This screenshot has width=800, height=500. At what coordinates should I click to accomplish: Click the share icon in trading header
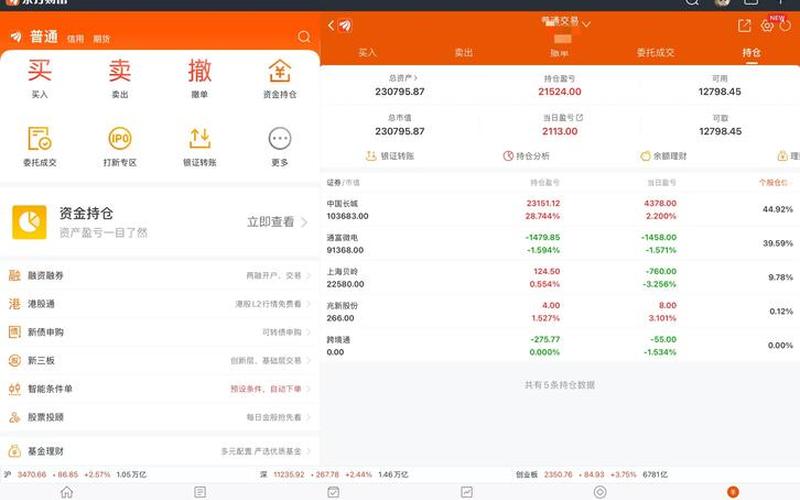[x=744, y=26]
